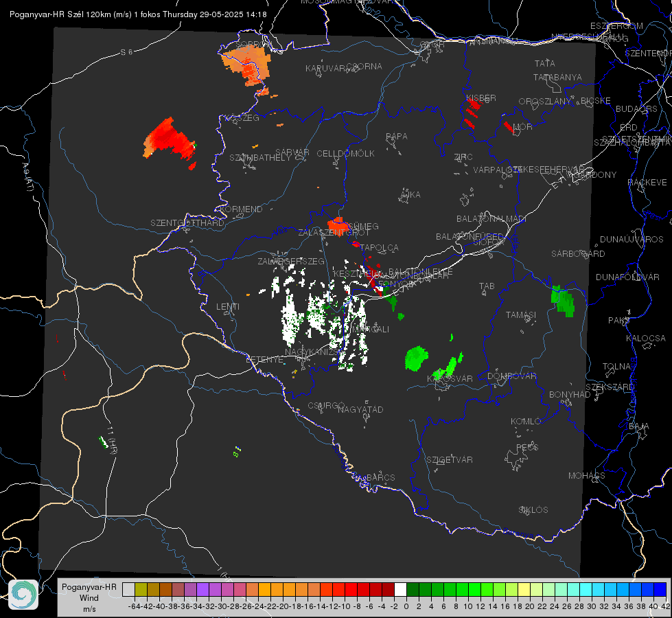Screen dimensions: 672x618
Task: Click the green echo west of Kaposvár
Action: (x=416, y=358)
